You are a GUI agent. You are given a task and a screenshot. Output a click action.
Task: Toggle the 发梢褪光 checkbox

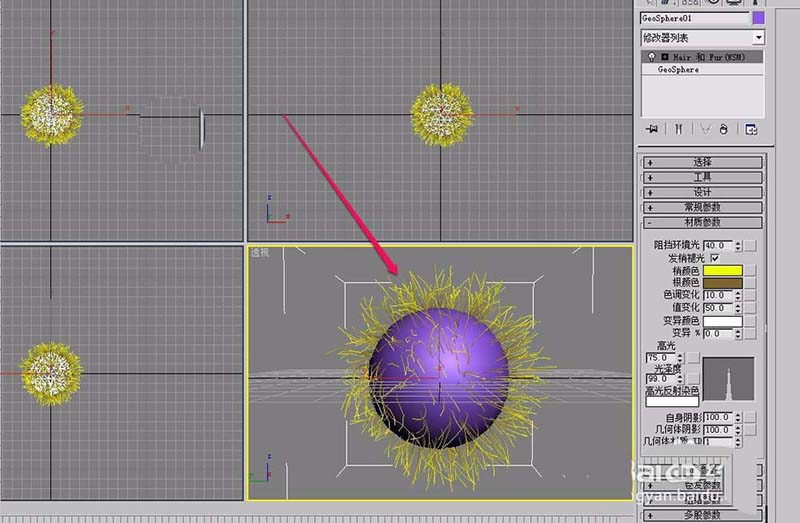pos(715,258)
